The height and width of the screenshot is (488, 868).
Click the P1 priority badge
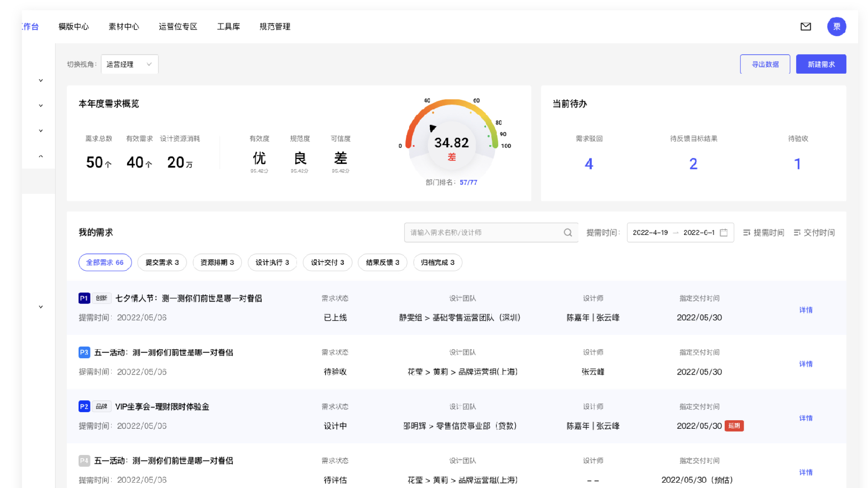(x=84, y=298)
